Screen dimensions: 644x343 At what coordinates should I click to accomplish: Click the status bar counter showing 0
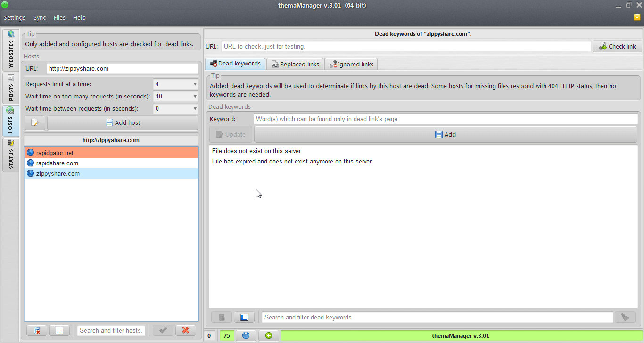(209, 335)
